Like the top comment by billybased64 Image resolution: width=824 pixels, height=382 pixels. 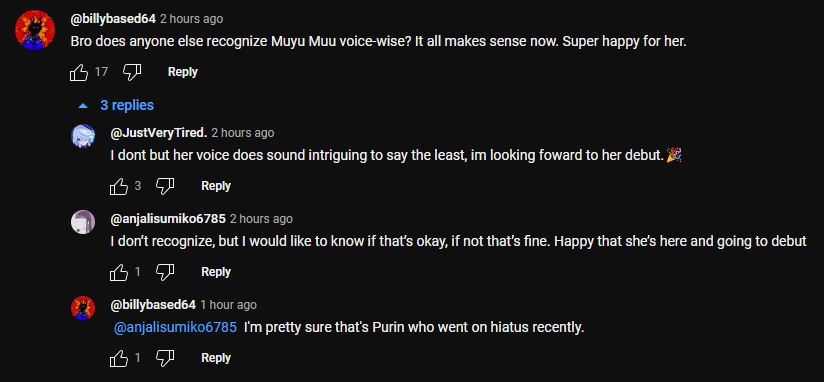pos(79,72)
